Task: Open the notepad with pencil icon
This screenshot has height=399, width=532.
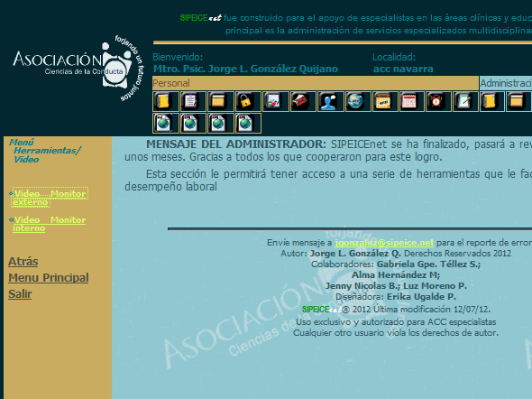Action: click(465, 101)
